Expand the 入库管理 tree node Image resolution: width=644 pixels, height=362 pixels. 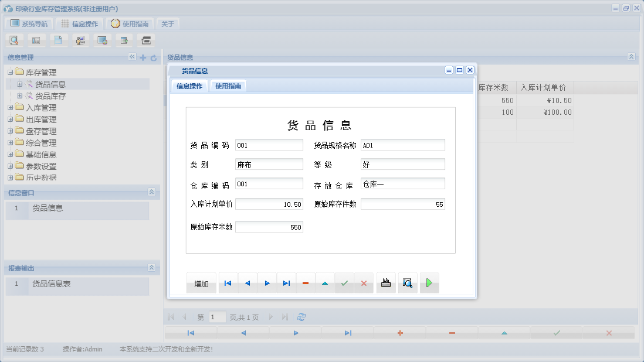coord(11,107)
